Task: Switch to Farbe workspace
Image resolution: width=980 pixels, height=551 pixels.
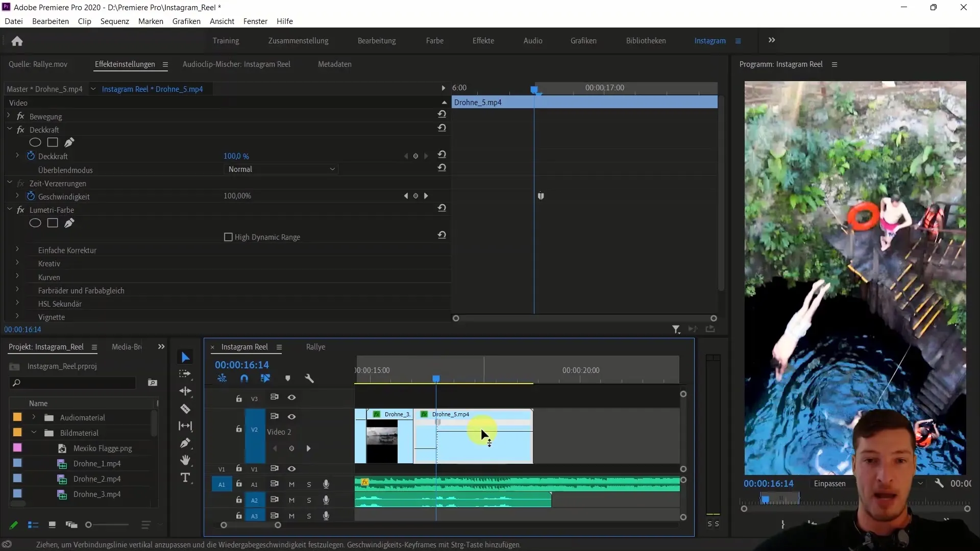Action: tap(435, 41)
